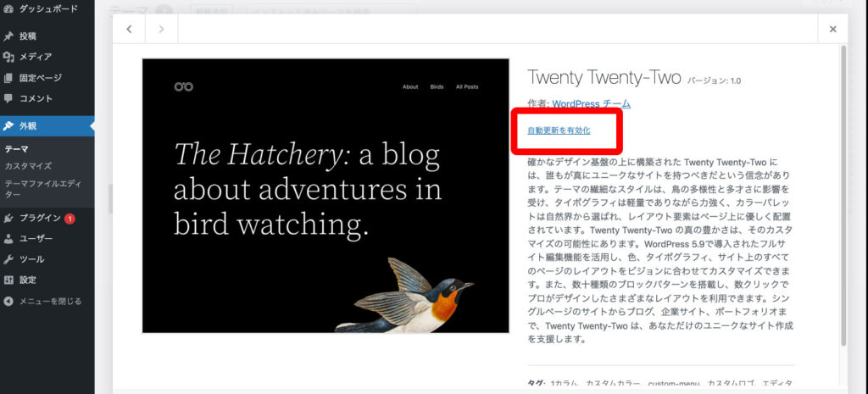Open ダッシュボード menu label
Image resolution: width=868 pixels, height=394 pixels.
pyautogui.click(x=48, y=9)
